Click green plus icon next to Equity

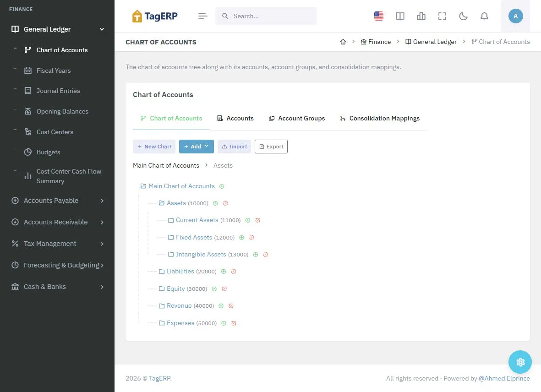point(214,289)
